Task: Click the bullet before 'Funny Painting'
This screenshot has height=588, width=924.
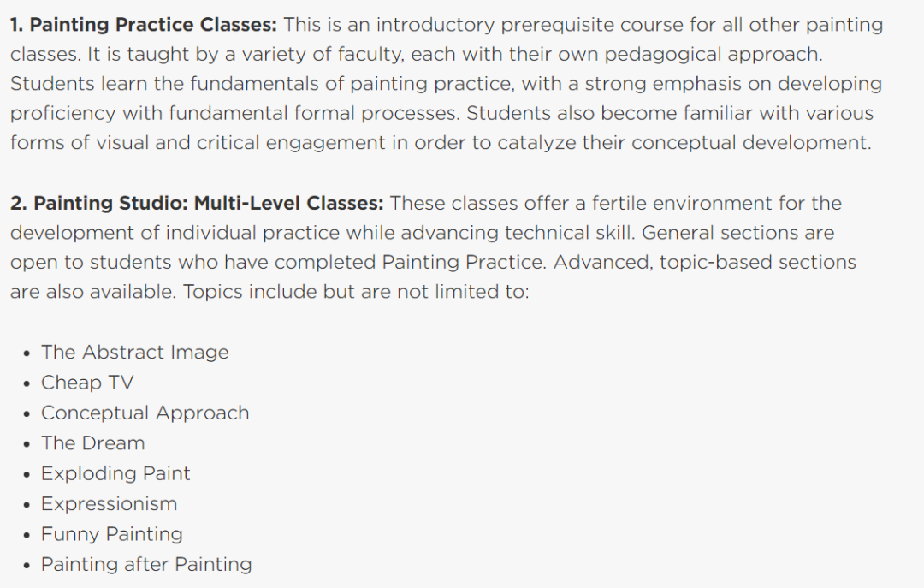Action: click(27, 536)
